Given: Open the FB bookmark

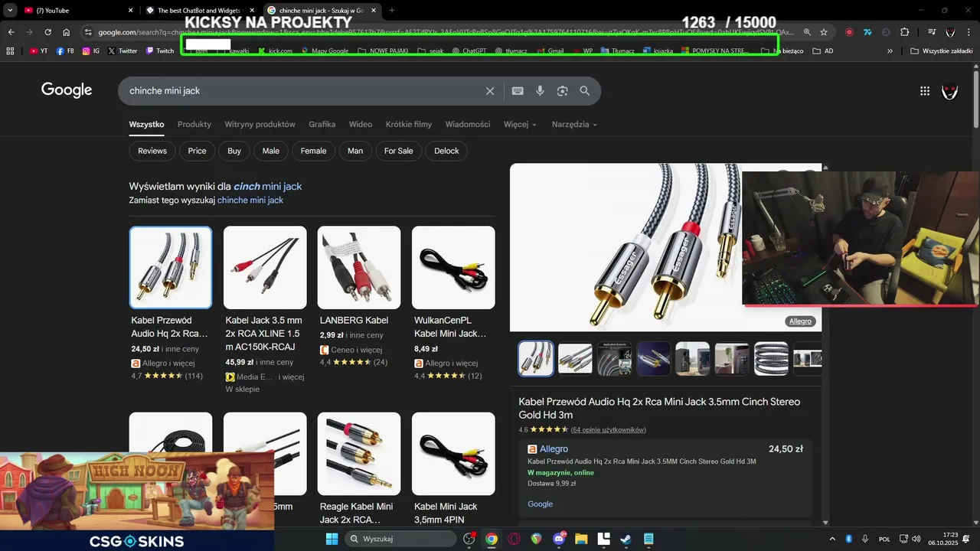Looking at the screenshot, I should tap(65, 51).
